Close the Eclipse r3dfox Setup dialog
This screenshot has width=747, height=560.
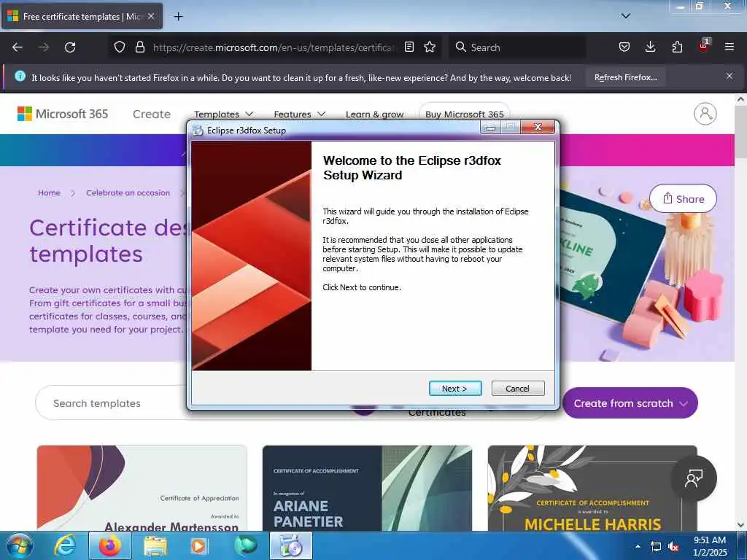coord(538,127)
